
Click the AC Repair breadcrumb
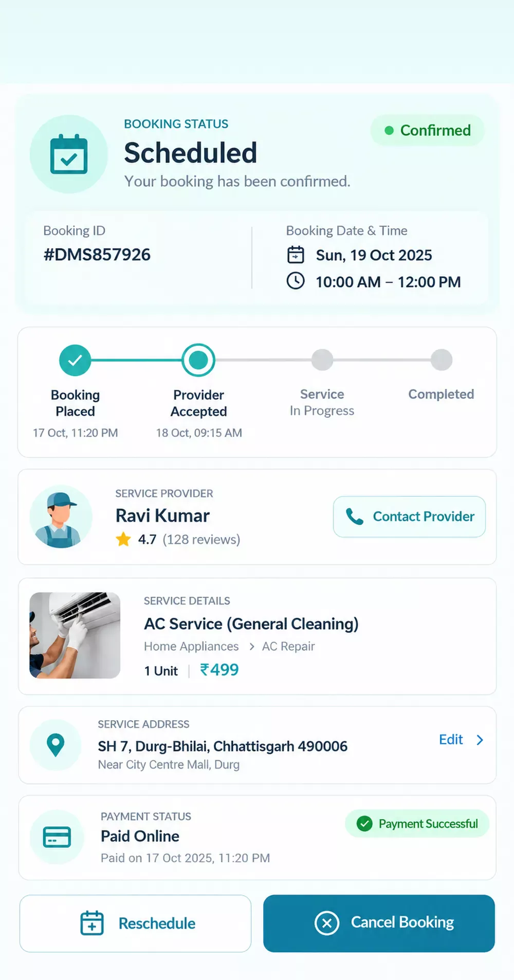pyautogui.click(x=288, y=646)
